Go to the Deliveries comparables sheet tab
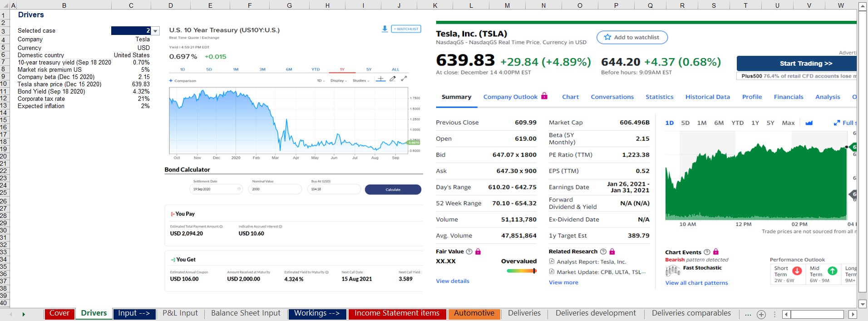This screenshot has height=321, width=868. (691, 314)
